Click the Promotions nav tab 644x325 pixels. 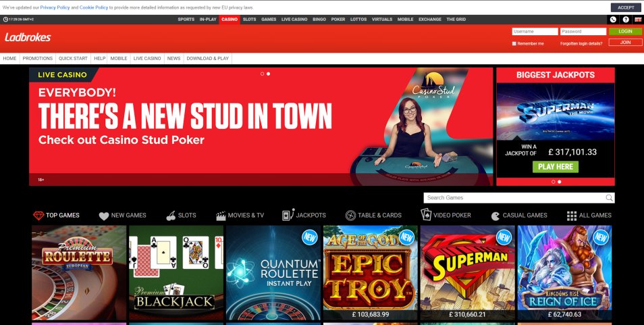tap(37, 58)
